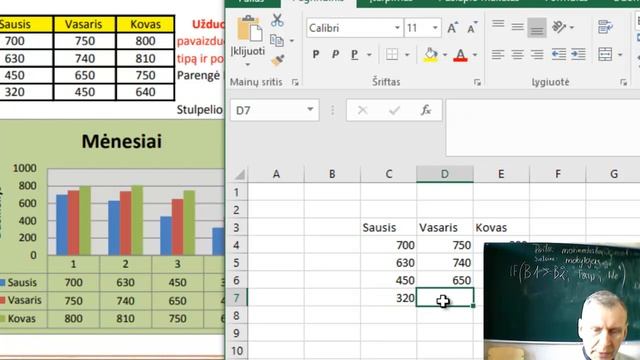Select column B header
Screen dimensions: 640x360
click(332, 174)
